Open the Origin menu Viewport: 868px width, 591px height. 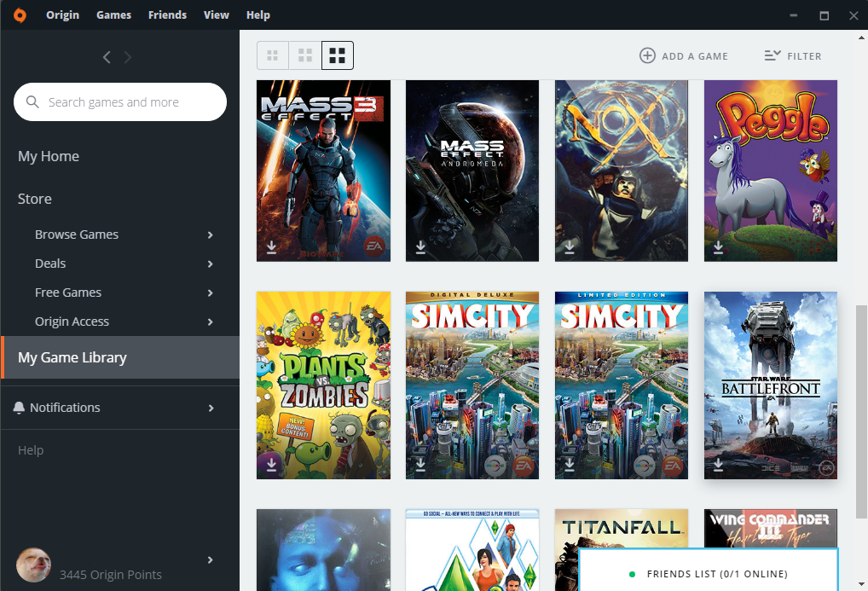pyautogui.click(x=62, y=15)
